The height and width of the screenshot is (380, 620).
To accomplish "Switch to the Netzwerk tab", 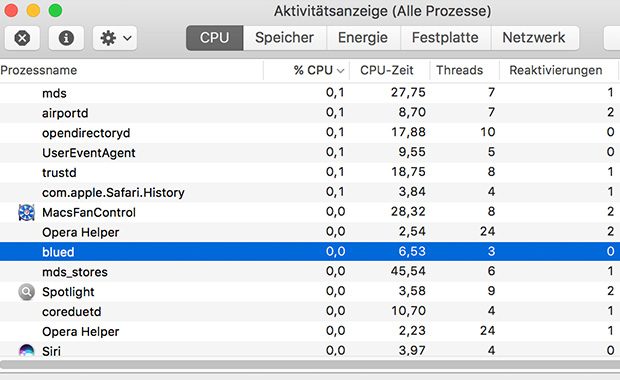I will [x=534, y=38].
